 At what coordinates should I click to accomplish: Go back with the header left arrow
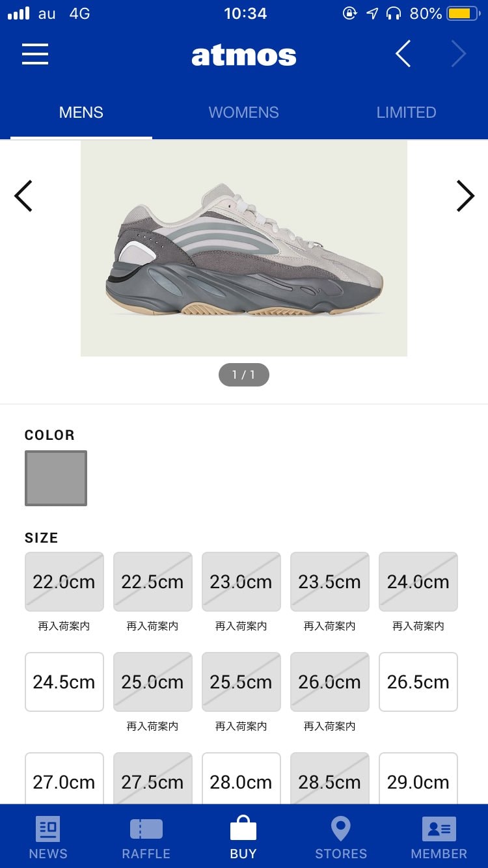(403, 54)
